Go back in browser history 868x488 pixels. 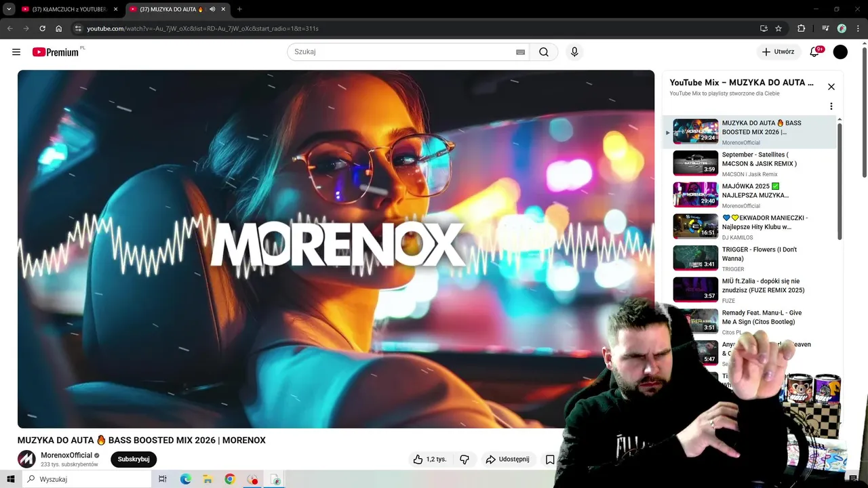[9, 28]
